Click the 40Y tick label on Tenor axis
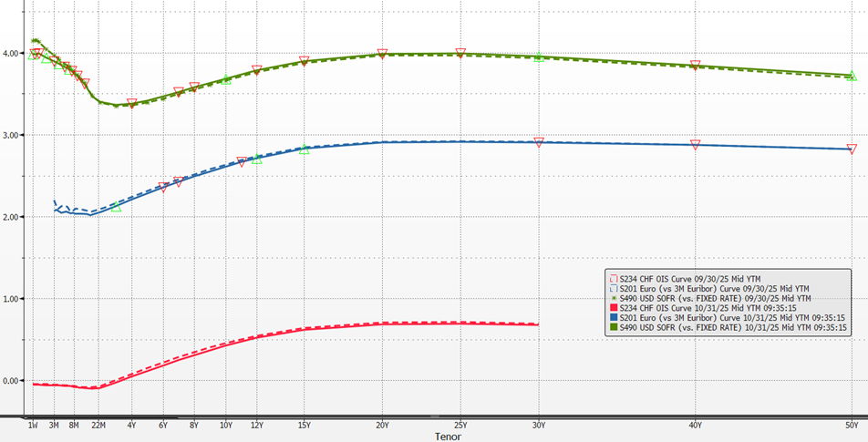 (x=695, y=425)
